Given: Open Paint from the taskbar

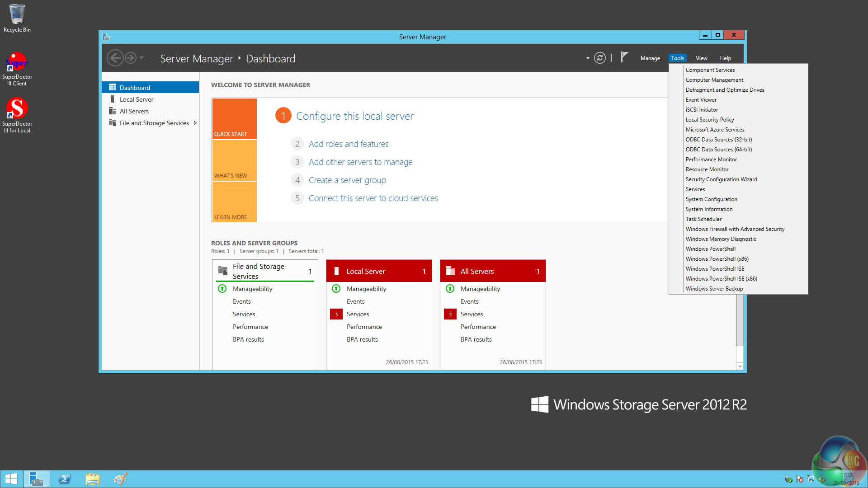Looking at the screenshot, I should [x=120, y=479].
